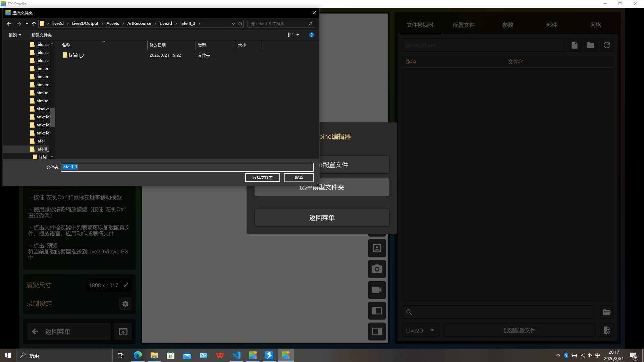Click the open-folder icon beside search field
Screen dimensions: 644x362
(x=606, y=312)
